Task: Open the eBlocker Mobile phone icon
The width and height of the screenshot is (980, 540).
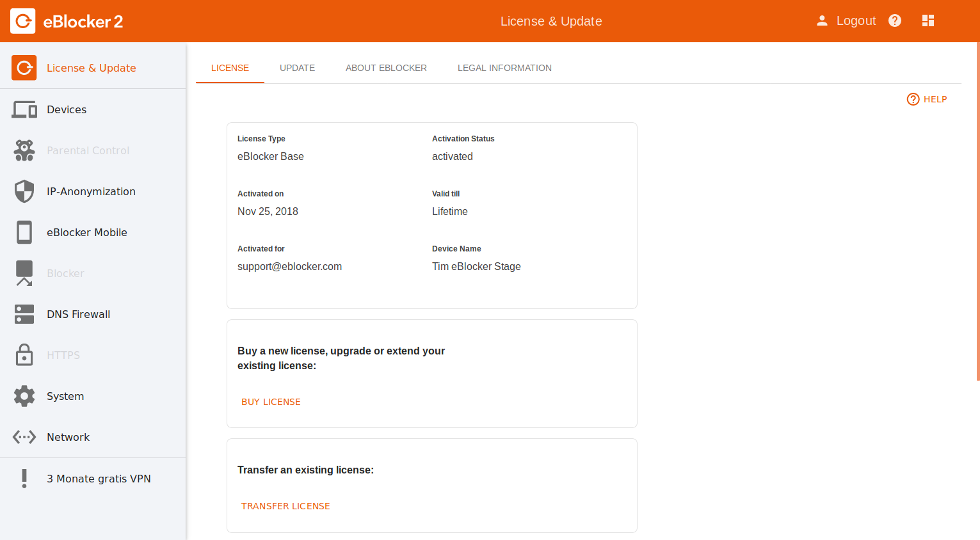Action: click(24, 232)
